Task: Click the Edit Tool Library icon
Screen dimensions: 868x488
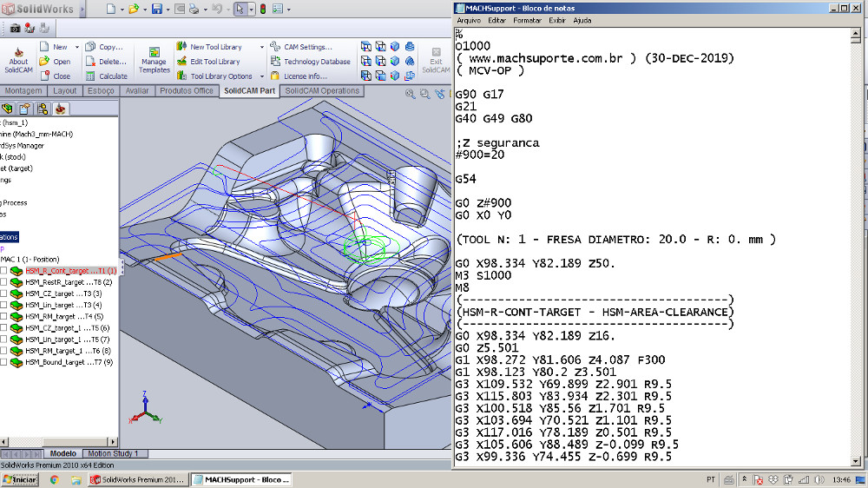Action: 181,62
